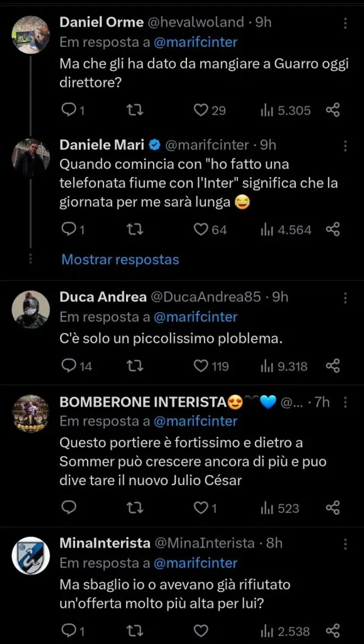Screen dimensions: 364x644
Task: Like MinaInterista's offerta tweet
Action: (x=201, y=630)
